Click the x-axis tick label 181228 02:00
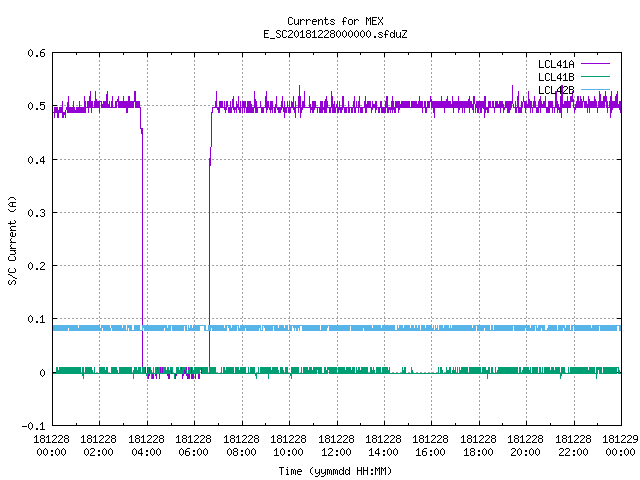 click(x=98, y=446)
